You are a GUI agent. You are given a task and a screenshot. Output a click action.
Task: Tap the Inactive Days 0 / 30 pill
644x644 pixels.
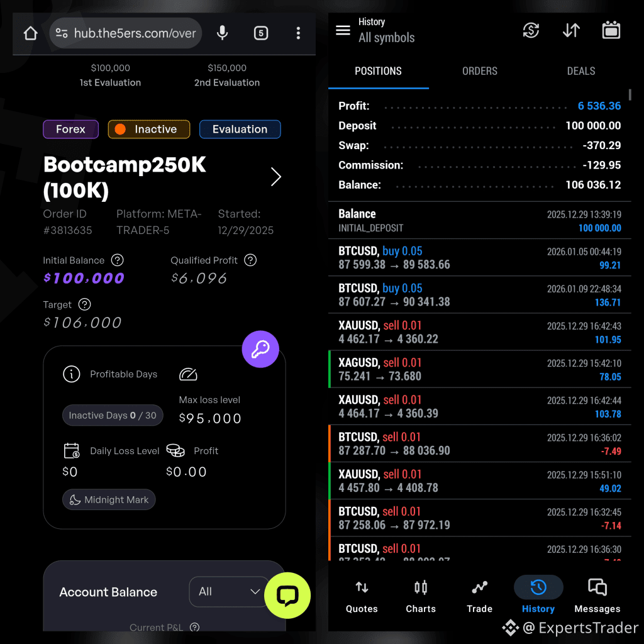pyautogui.click(x=113, y=415)
